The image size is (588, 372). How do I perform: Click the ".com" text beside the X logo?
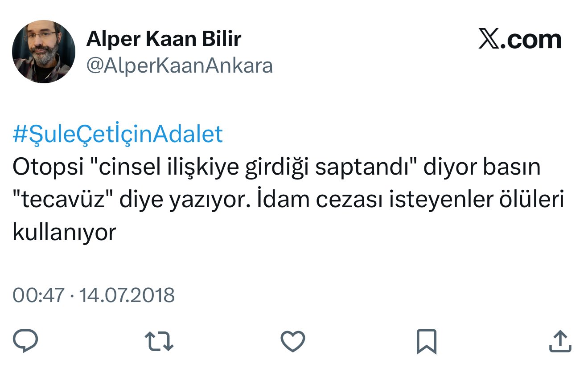point(530,40)
